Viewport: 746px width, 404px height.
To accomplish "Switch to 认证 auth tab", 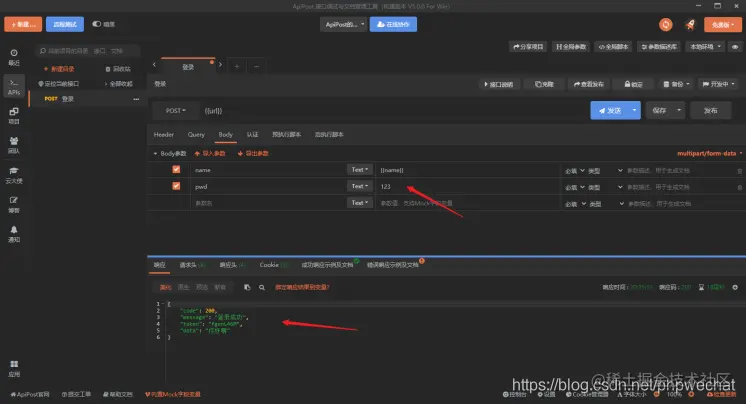I will [252, 135].
